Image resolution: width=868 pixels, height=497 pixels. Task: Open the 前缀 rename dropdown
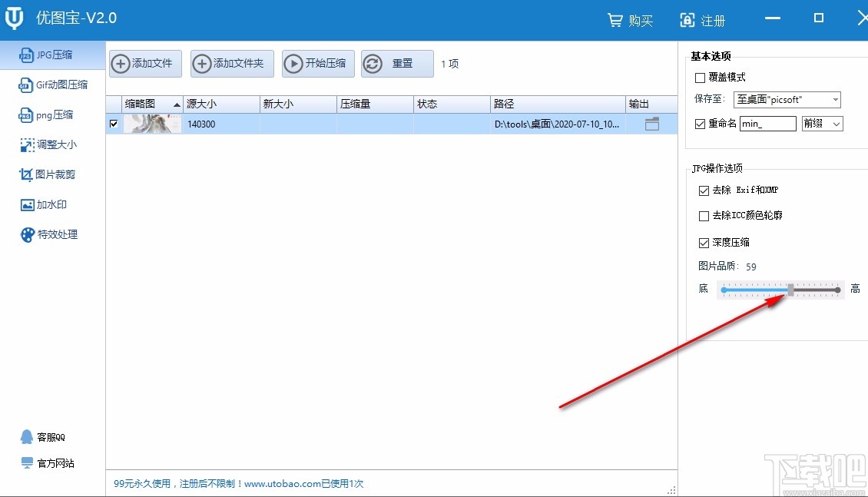pos(822,123)
